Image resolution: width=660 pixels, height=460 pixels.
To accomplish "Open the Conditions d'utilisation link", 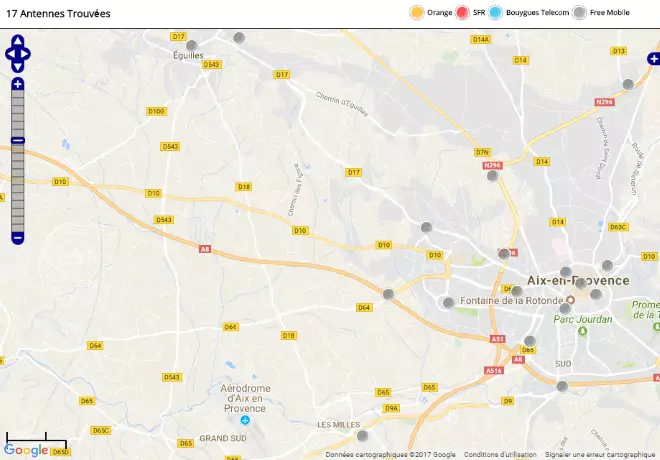I will pos(500,455).
